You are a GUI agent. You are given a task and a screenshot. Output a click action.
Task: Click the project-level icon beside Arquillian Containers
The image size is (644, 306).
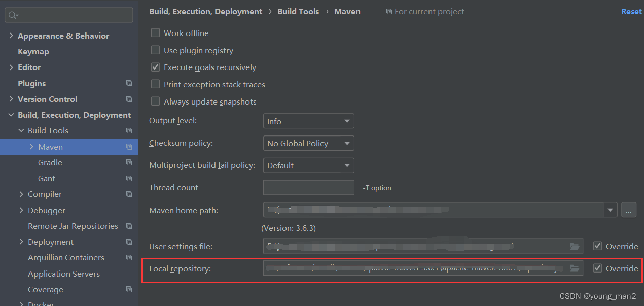[x=129, y=257]
